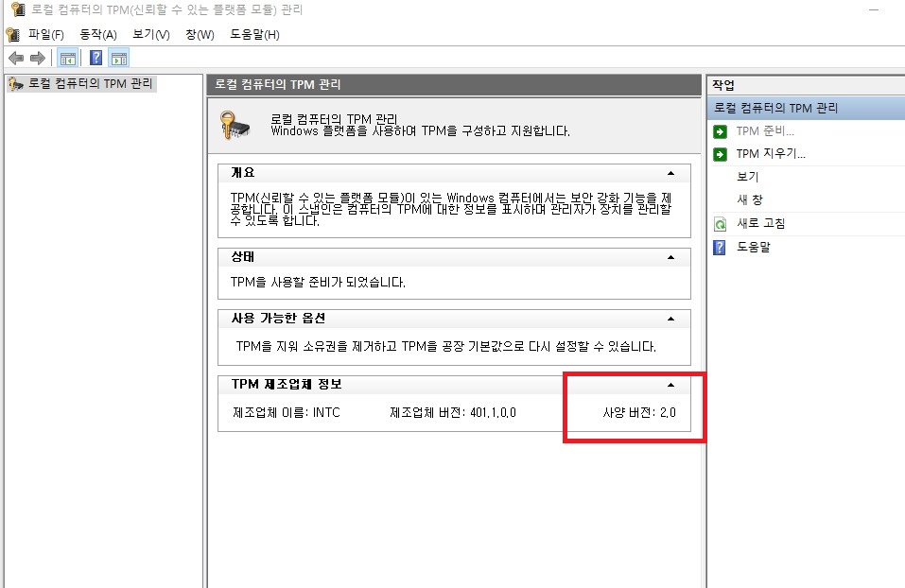The image size is (905, 588).
Task: Click green arrow icon beside TPM 준비
Action: (x=720, y=131)
